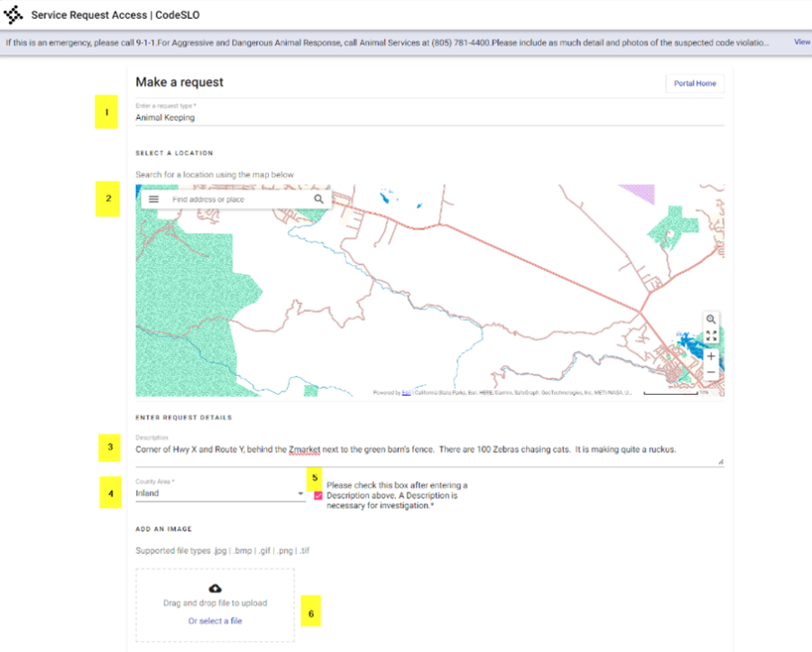The width and height of the screenshot is (812, 652).
Task: Click the map zoom-to magnifier tool
Action: [711, 319]
